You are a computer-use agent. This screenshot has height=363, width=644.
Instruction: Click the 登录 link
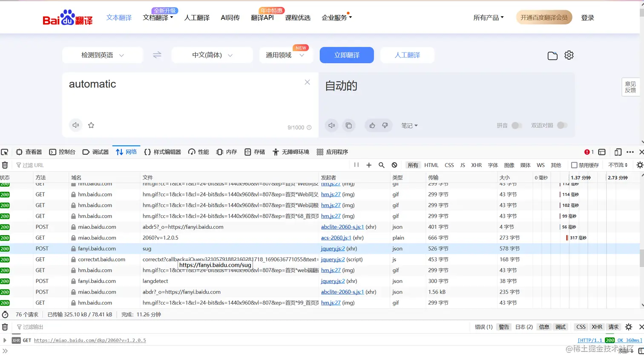point(587,17)
